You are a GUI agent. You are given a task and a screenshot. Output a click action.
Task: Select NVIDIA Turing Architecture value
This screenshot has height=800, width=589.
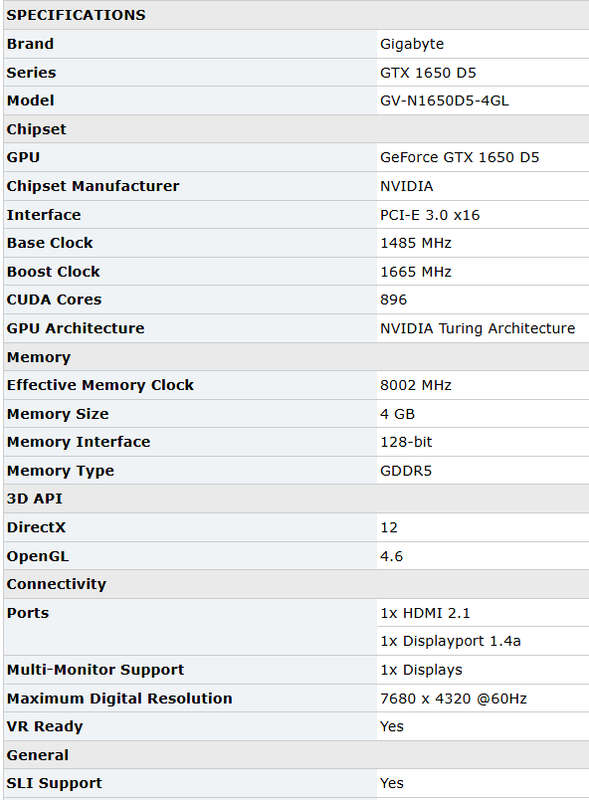click(x=478, y=329)
